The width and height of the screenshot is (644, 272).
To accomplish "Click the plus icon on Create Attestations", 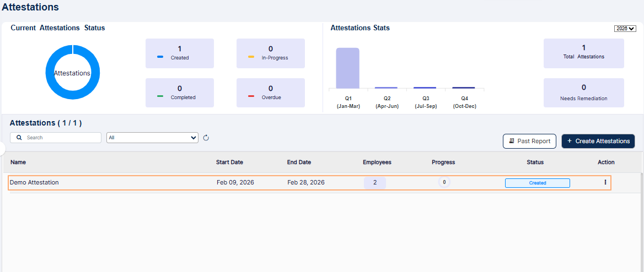I will [570, 142].
